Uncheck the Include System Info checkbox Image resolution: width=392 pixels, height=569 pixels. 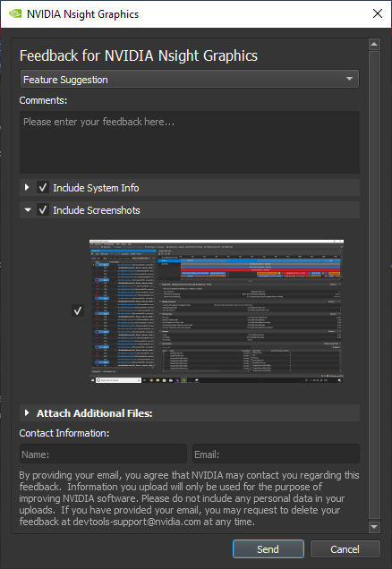click(x=43, y=188)
